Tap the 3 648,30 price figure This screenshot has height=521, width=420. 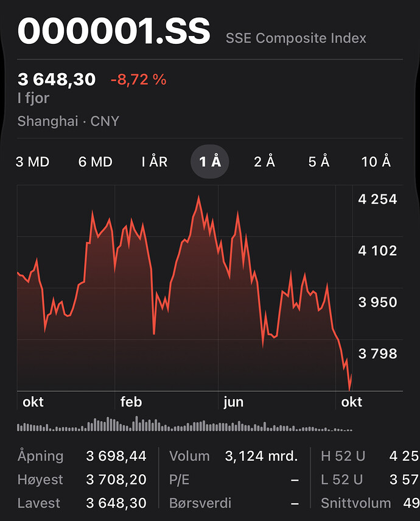coord(57,79)
